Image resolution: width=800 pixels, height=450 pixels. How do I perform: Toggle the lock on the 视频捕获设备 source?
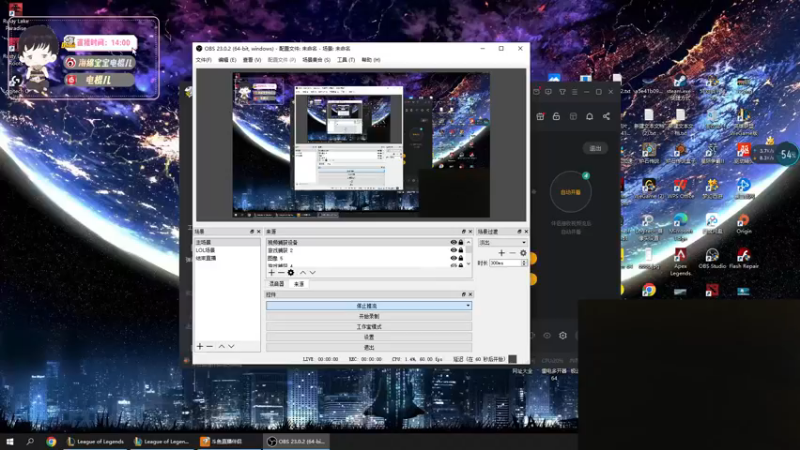(461, 242)
